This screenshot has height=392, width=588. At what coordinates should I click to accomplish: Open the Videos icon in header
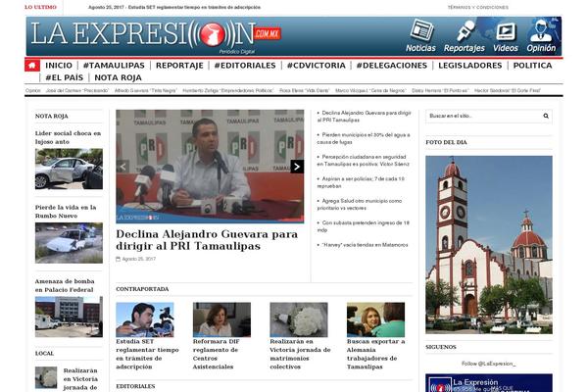[x=506, y=36]
